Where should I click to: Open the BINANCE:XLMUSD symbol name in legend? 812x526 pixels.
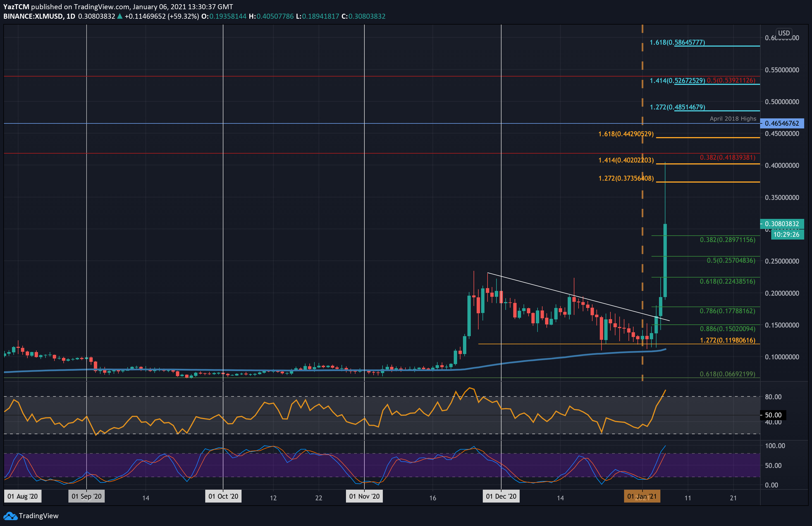click(x=33, y=16)
